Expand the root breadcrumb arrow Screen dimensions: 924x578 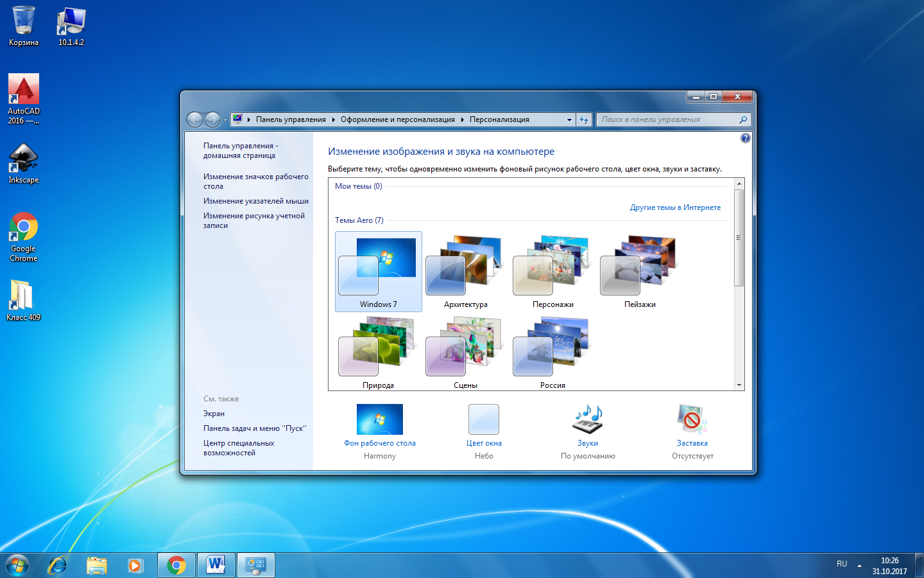(x=249, y=119)
